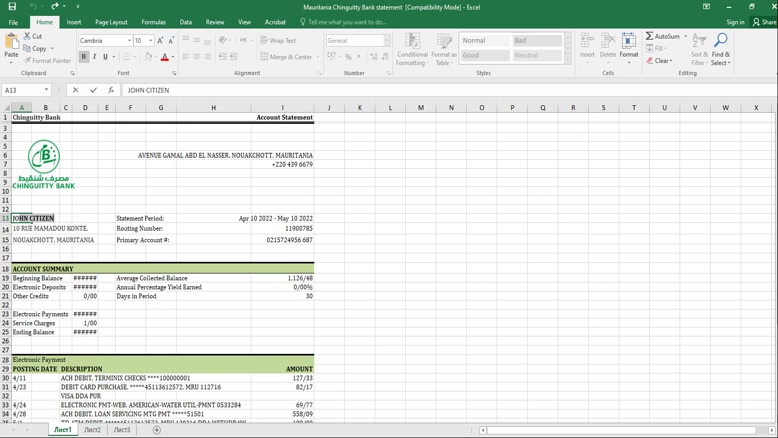Click the Cut scissors icon
The width and height of the screenshot is (778, 438).
[27, 36]
